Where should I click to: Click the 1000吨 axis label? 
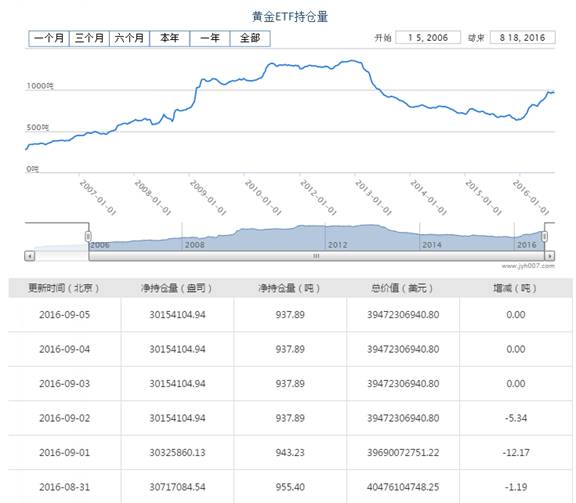pyautogui.click(x=40, y=86)
